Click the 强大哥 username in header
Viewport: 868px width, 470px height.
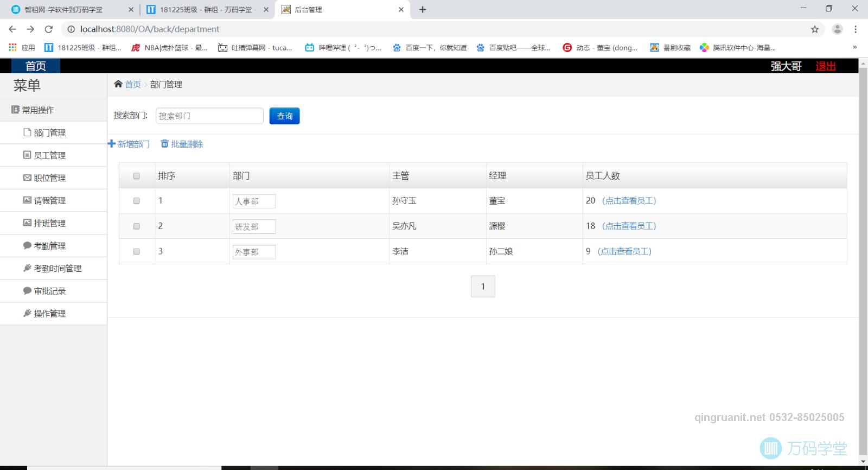[x=786, y=66]
